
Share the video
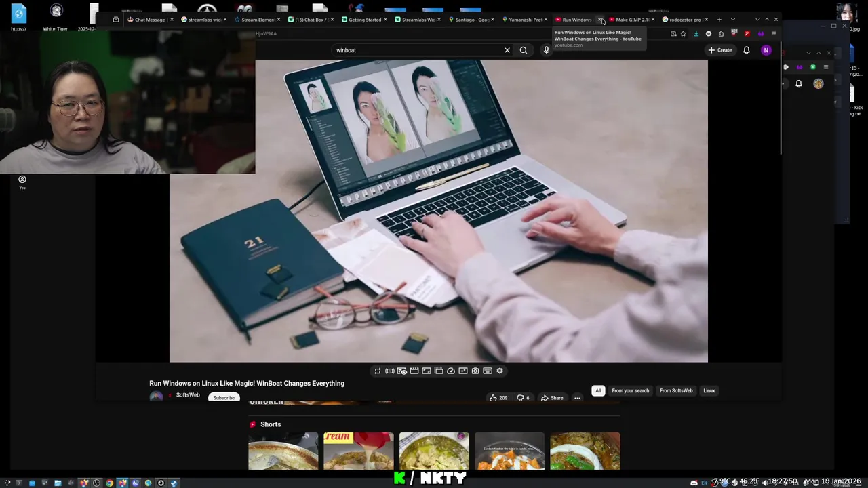[x=552, y=398]
